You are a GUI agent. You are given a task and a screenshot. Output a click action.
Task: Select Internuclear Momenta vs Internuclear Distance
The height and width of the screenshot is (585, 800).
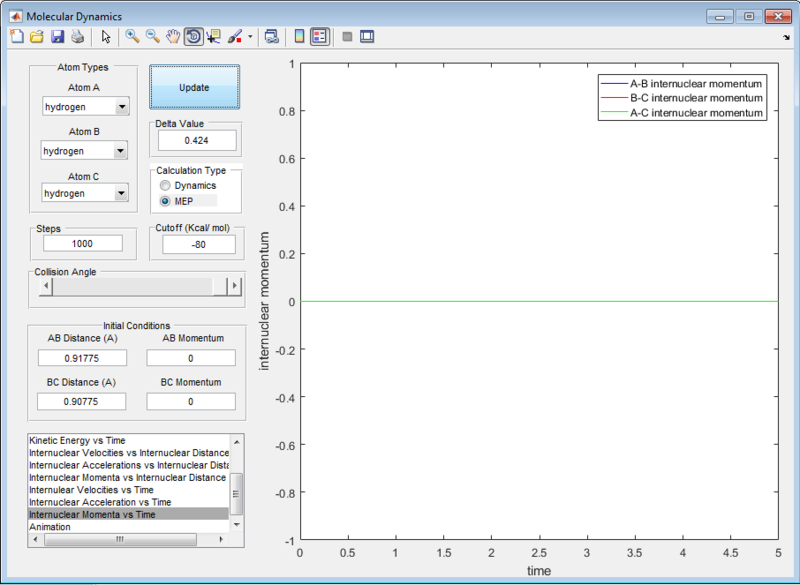coord(128,477)
